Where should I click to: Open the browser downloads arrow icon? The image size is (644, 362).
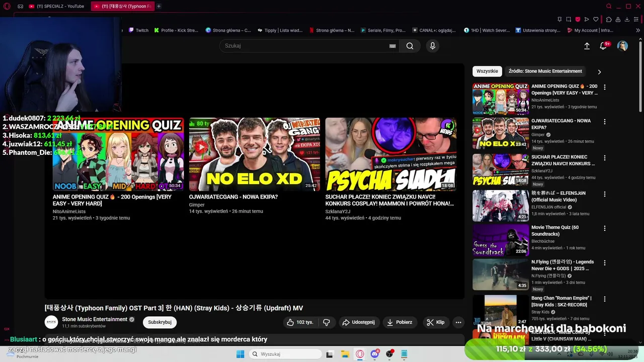click(x=627, y=19)
